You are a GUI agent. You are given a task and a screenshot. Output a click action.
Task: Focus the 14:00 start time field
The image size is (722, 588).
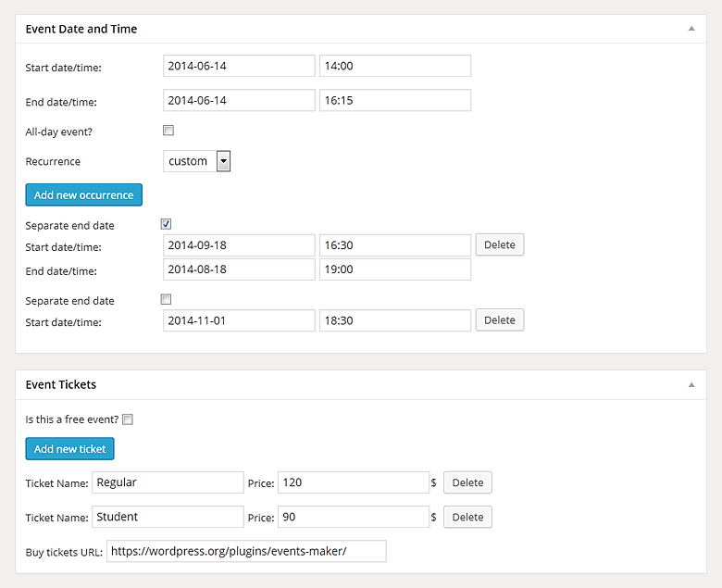(395, 66)
